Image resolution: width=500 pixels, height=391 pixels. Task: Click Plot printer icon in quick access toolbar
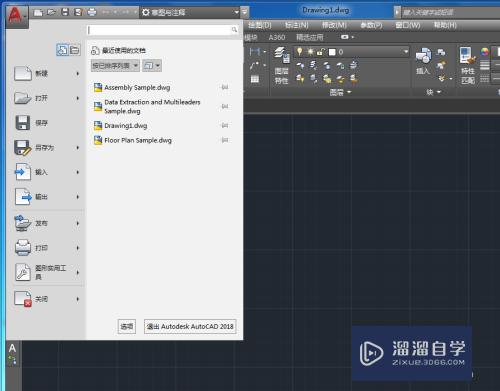coord(92,12)
